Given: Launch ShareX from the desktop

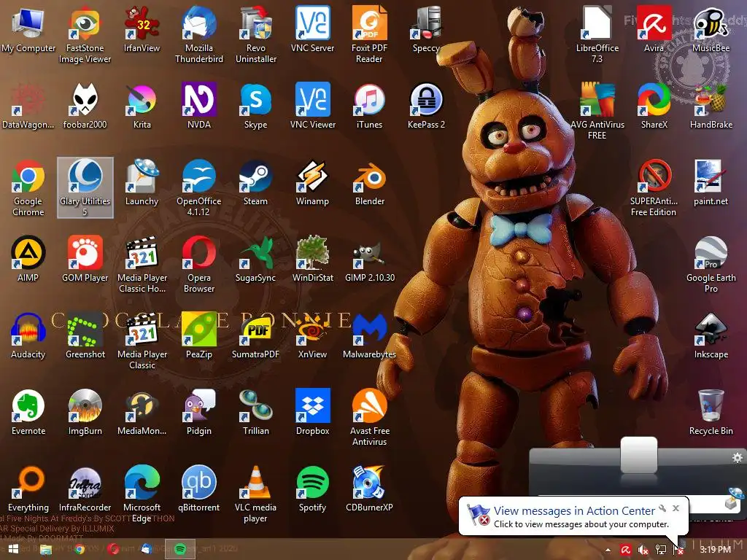Looking at the screenshot, I should (x=654, y=106).
